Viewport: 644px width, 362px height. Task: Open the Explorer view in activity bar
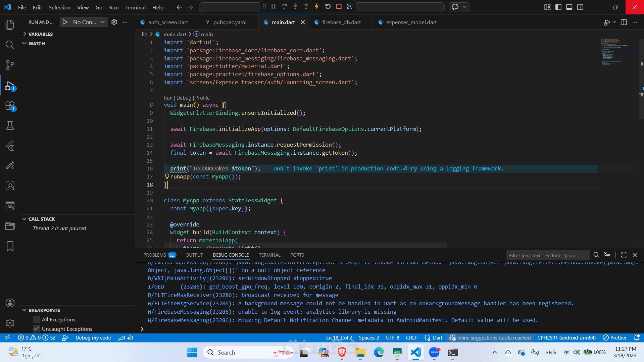(x=10, y=25)
